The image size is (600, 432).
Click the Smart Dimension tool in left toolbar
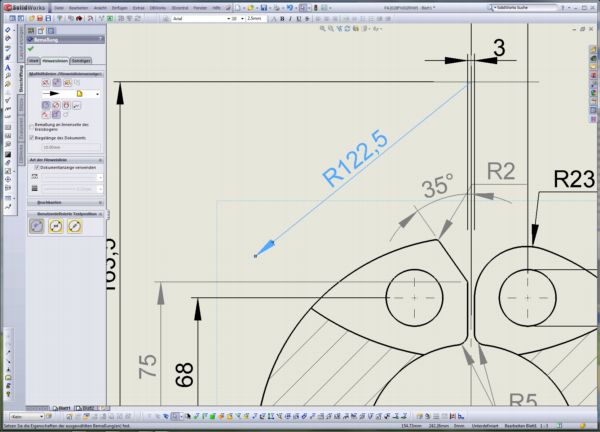(x=8, y=29)
